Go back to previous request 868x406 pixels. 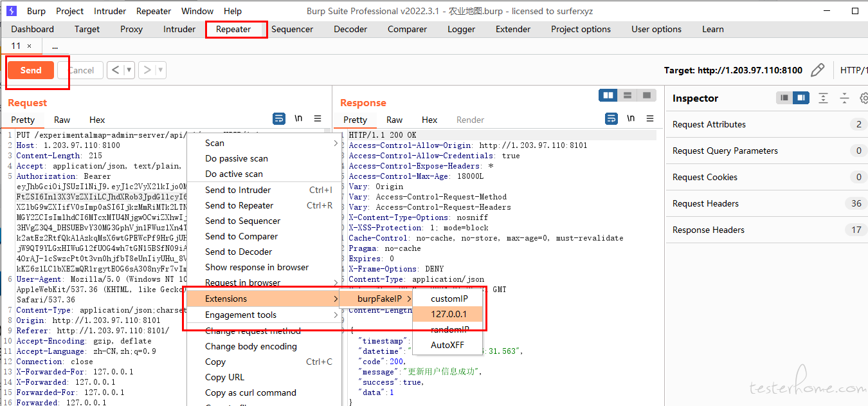[x=115, y=70]
